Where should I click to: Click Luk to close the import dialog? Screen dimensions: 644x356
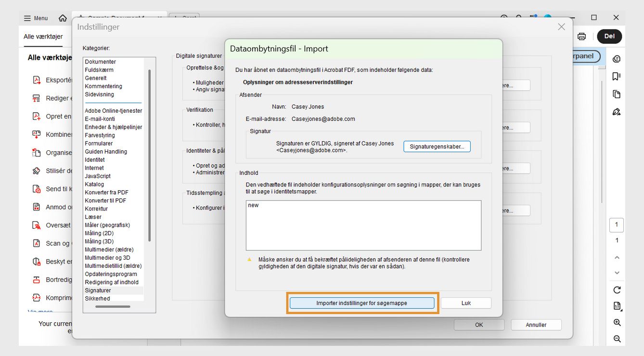coord(465,303)
